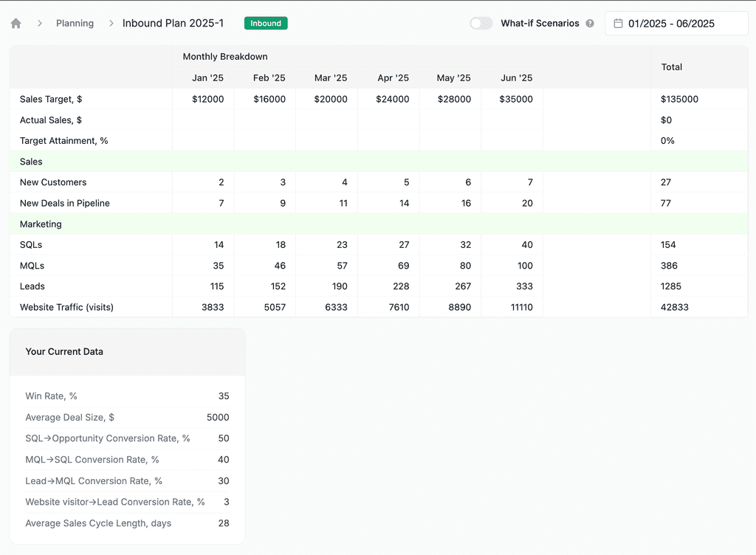The height and width of the screenshot is (555, 756).
Task: Enable the What-if Scenarios toggle
Action: click(481, 23)
